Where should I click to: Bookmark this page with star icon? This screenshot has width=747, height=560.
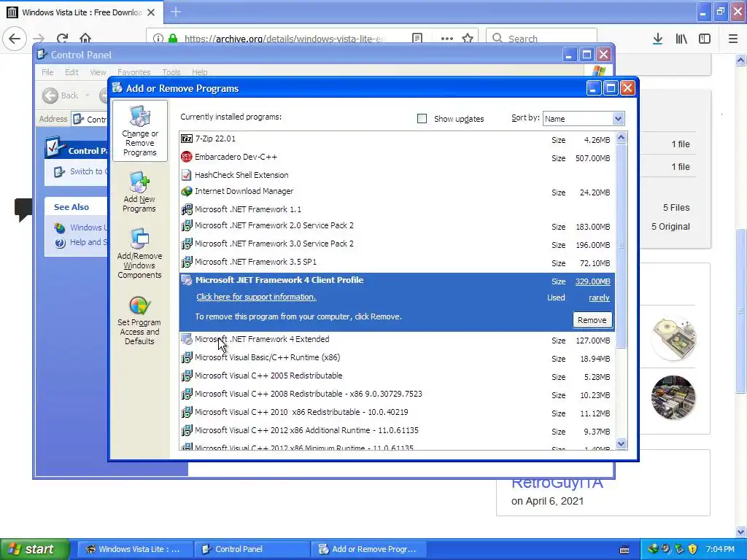click(x=468, y=39)
